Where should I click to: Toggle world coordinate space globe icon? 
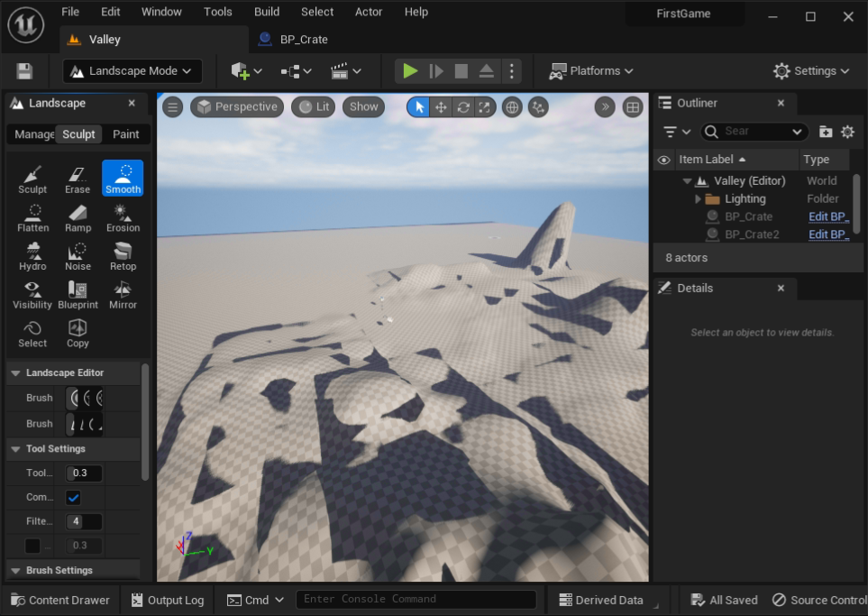coord(512,107)
